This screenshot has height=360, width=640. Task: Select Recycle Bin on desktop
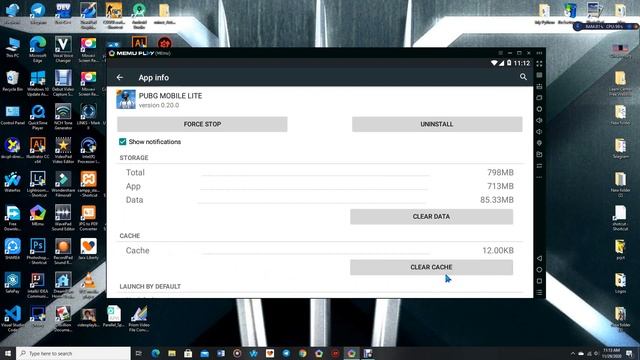13,81
